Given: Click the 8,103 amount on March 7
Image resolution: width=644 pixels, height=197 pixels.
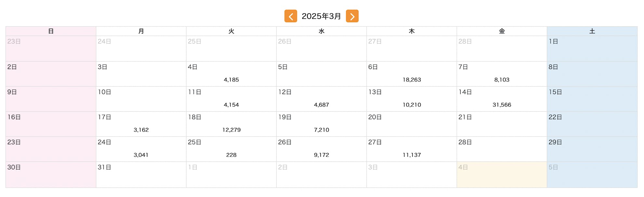Looking at the screenshot, I should (x=502, y=80).
